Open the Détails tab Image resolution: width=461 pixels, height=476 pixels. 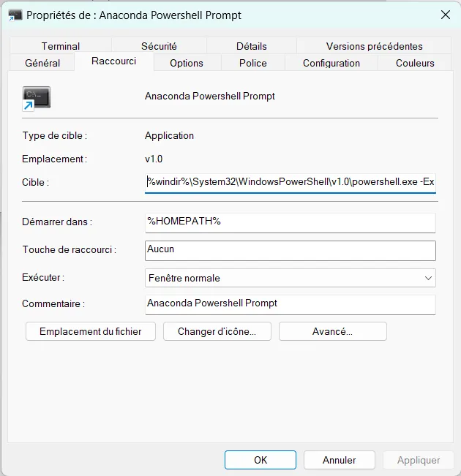click(251, 46)
